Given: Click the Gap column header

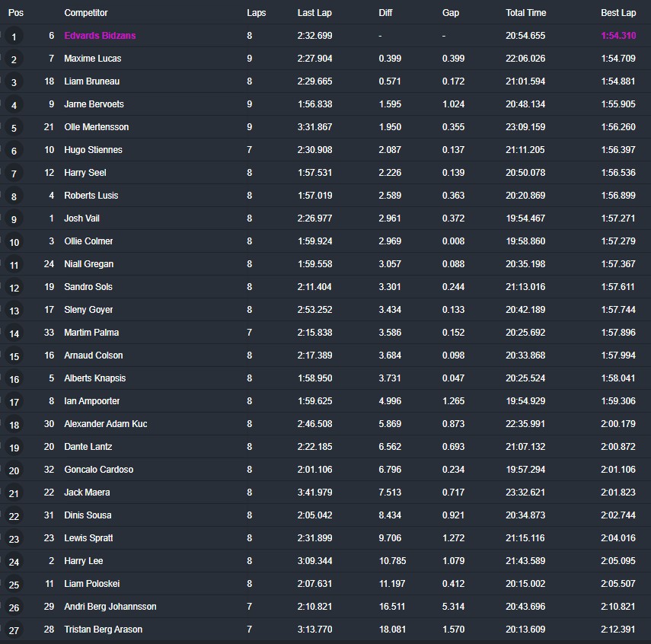Looking at the screenshot, I should (x=450, y=13).
